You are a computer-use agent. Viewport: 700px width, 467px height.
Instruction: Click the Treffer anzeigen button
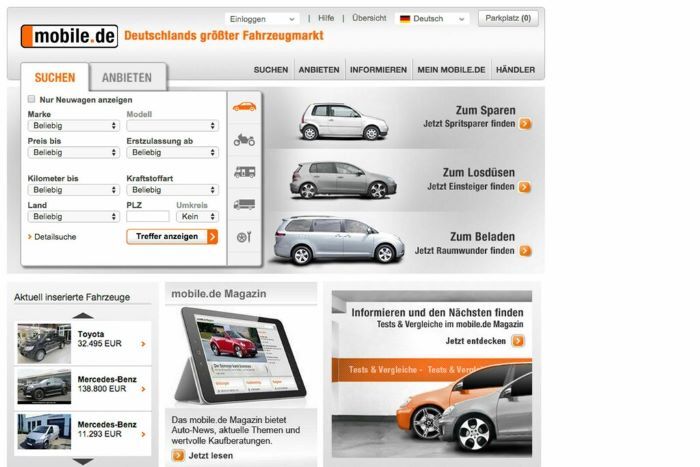click(x=172, y=237)
